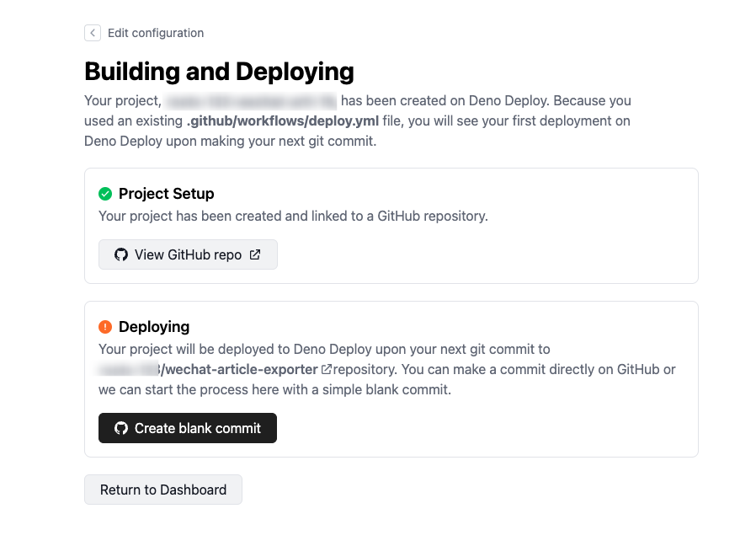
Task: Click the green check icon next to Project Setup
Action: (105, 194)
